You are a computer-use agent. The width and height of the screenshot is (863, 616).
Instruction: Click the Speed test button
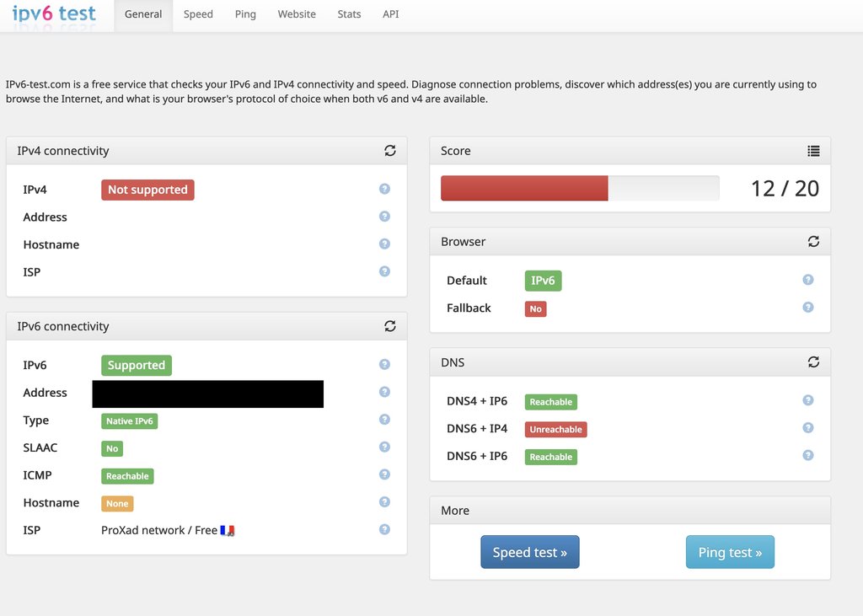(530, 552)
